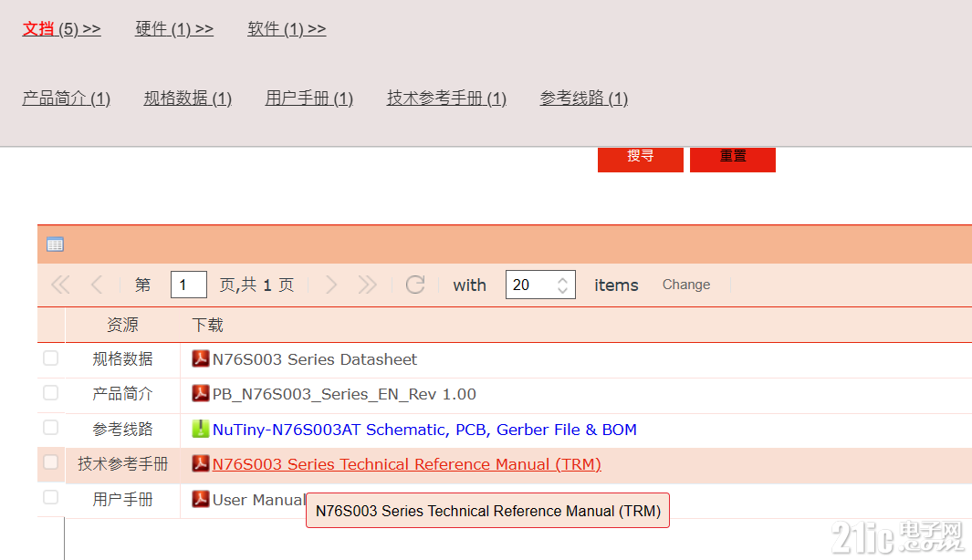Filter by 参考线路 (1)
The image size is (972, 560).
(x=584, y=99)
